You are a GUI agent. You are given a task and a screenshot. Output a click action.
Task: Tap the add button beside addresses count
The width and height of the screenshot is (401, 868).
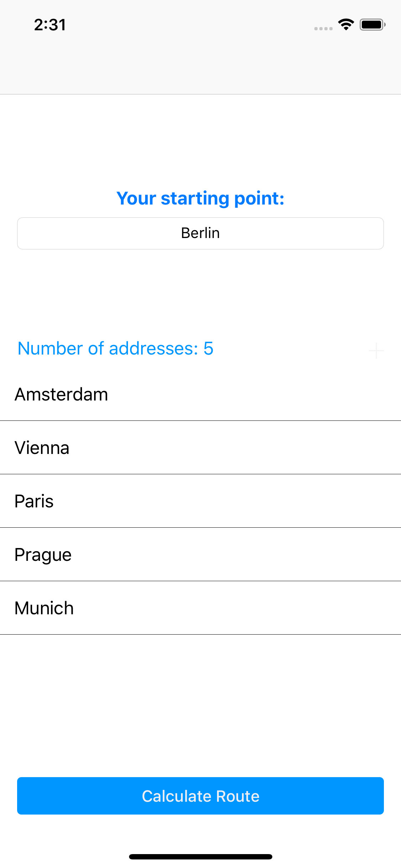tap(376, 350)
